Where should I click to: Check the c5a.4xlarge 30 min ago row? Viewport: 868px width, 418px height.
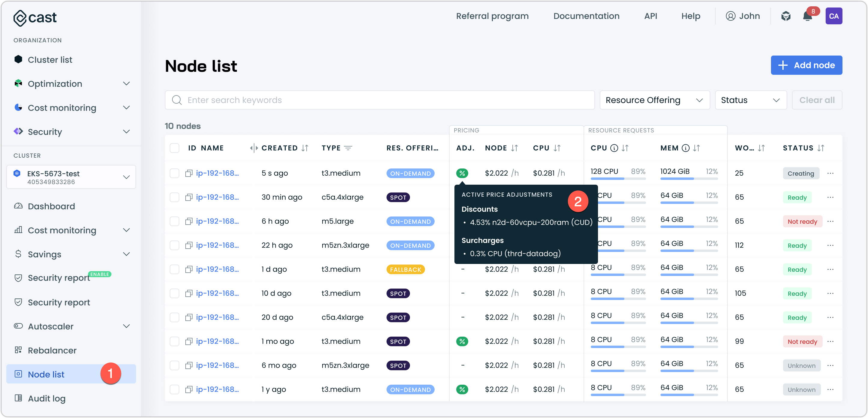(175, 197)
